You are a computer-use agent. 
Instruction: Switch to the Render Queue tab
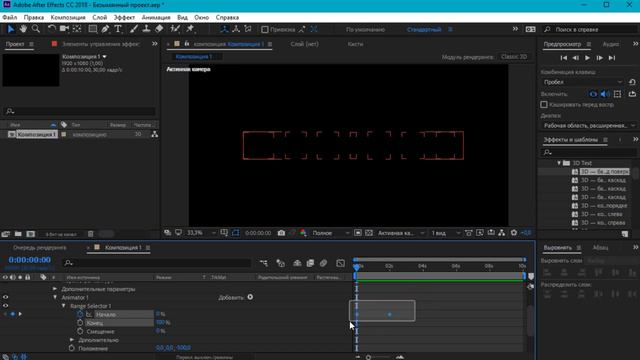click(40, 247)
